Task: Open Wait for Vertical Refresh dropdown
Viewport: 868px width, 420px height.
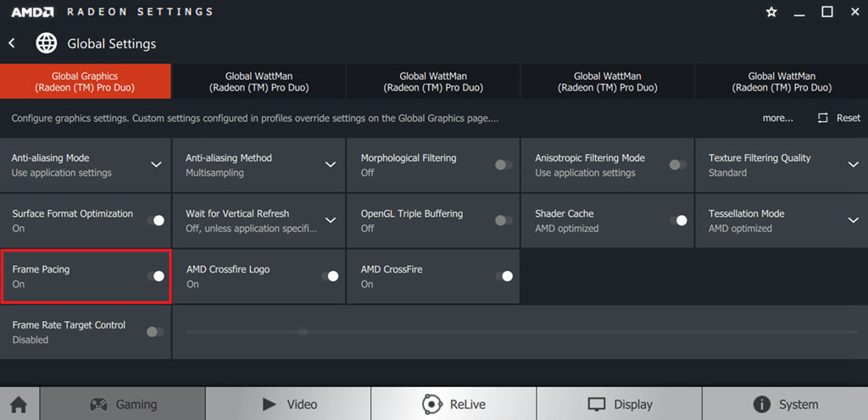Action: 259,220
